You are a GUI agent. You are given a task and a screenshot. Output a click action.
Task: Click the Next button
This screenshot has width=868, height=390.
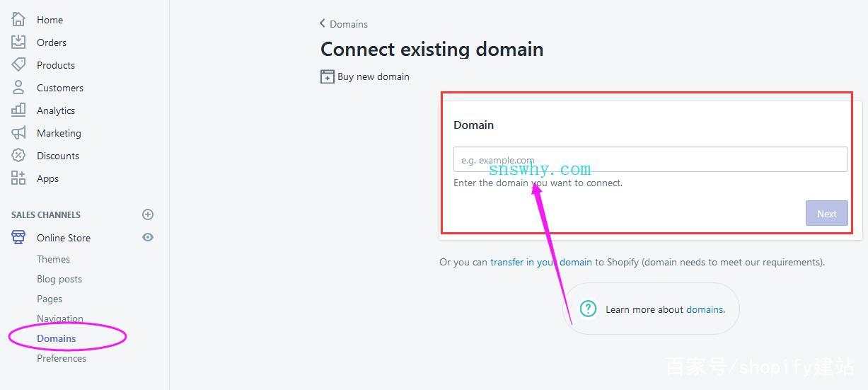point(826,214)
